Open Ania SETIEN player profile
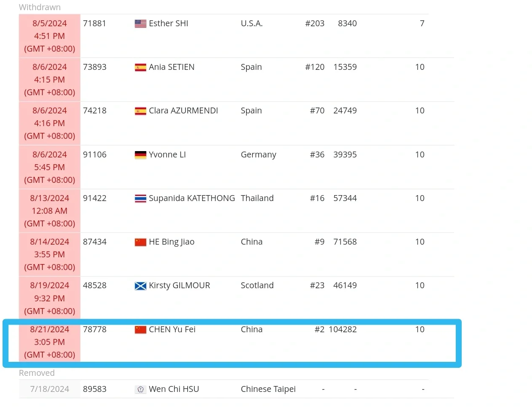 172,67
